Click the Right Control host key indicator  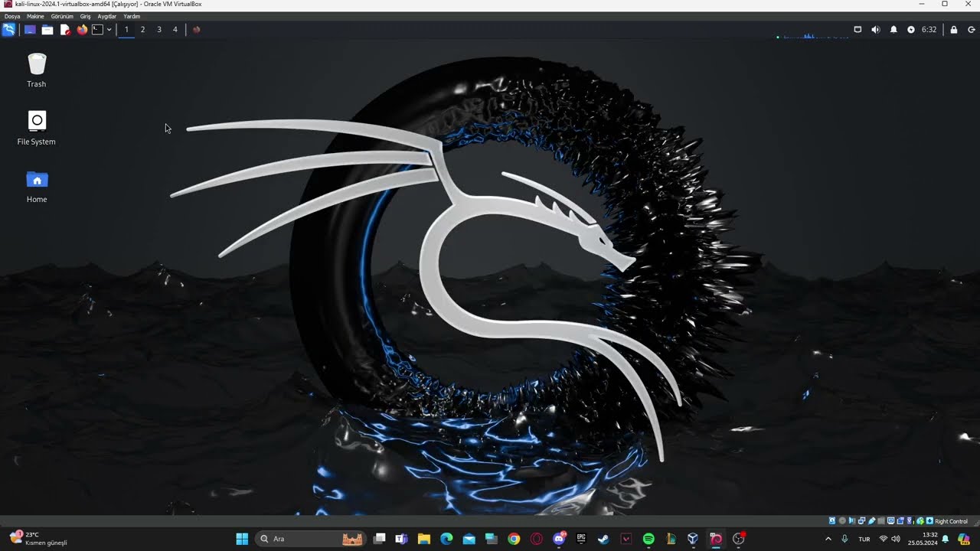pyautogui.click(x=951, y=521)
